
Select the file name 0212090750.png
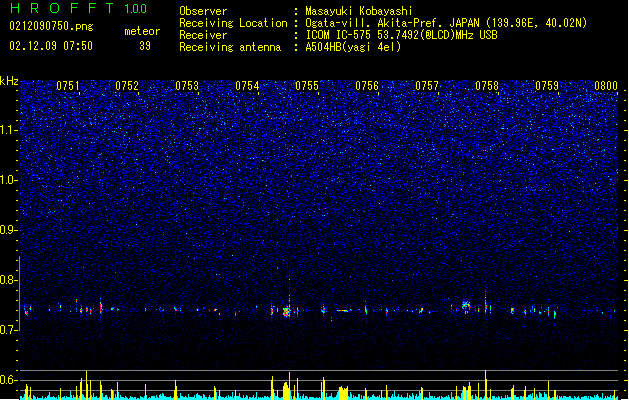point(51,26)
